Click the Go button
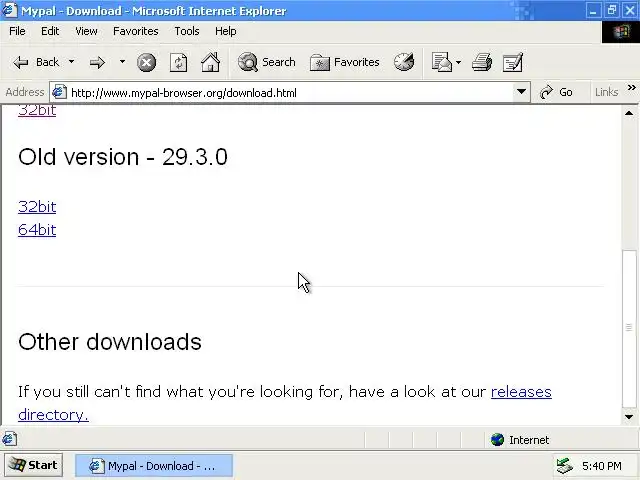 point(556,92)
